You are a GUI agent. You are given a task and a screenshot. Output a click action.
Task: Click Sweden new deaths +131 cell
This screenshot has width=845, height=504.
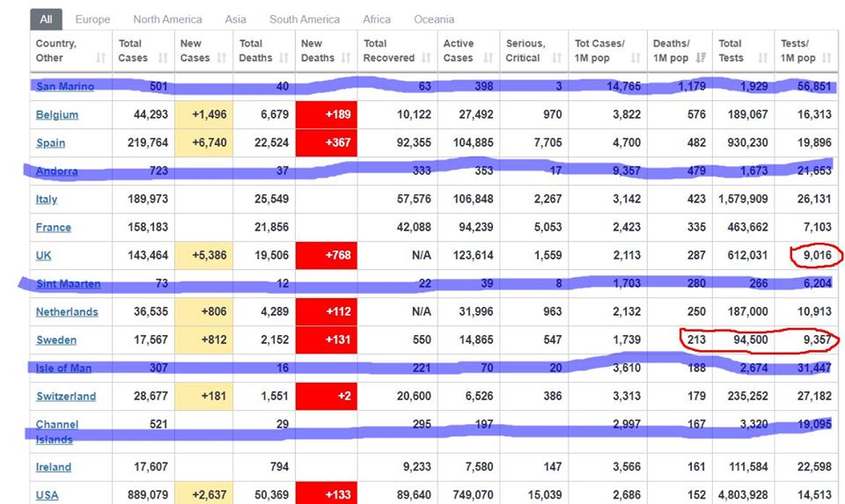(x=326, y=340)
